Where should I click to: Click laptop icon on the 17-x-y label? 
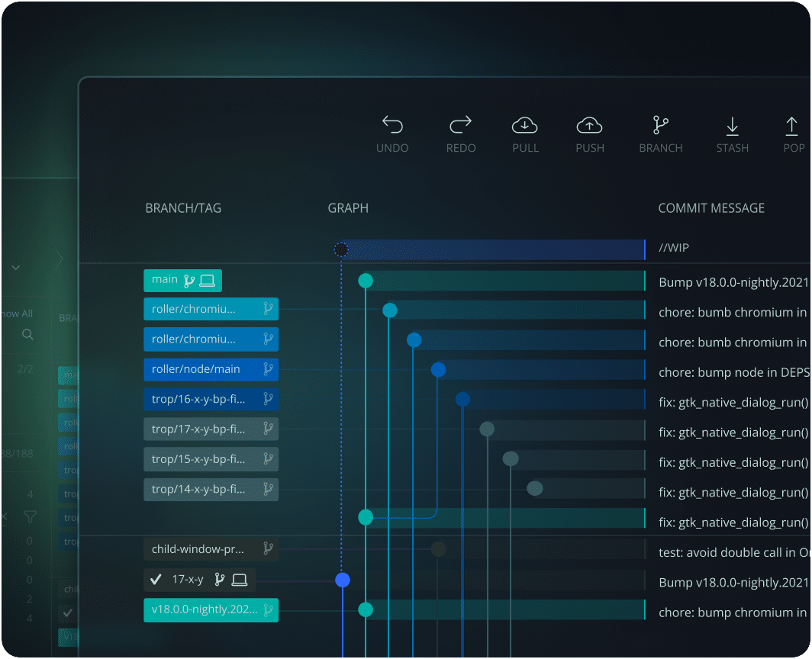240,579
